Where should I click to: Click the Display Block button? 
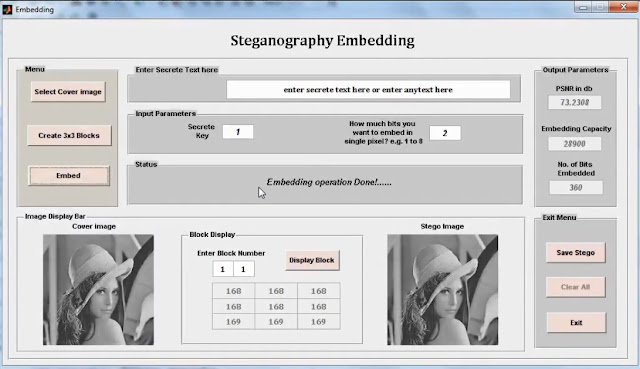(x=312, y=260)
